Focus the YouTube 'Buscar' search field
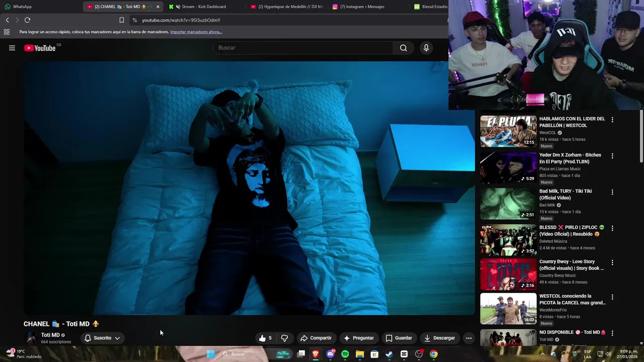 [x=303, y=48]
